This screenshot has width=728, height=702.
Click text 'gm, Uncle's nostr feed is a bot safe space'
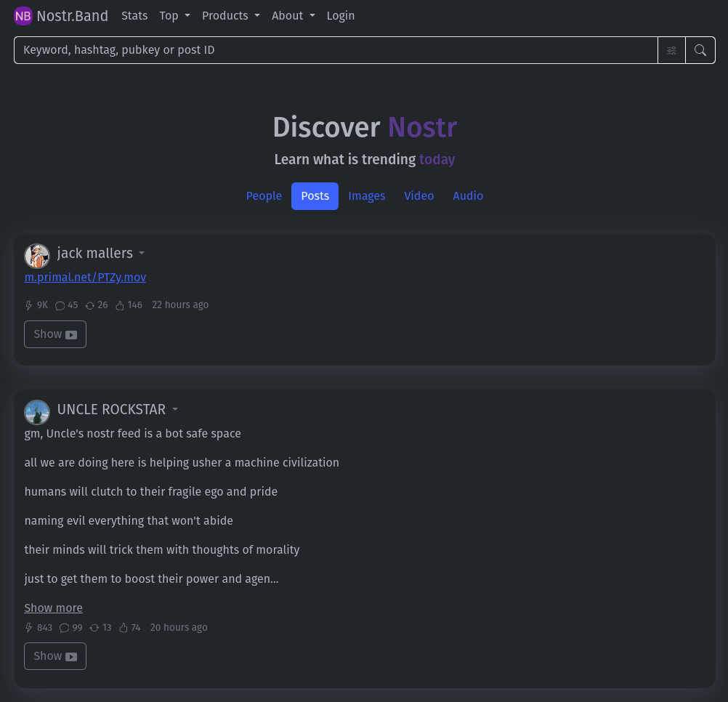coord(133,434)
